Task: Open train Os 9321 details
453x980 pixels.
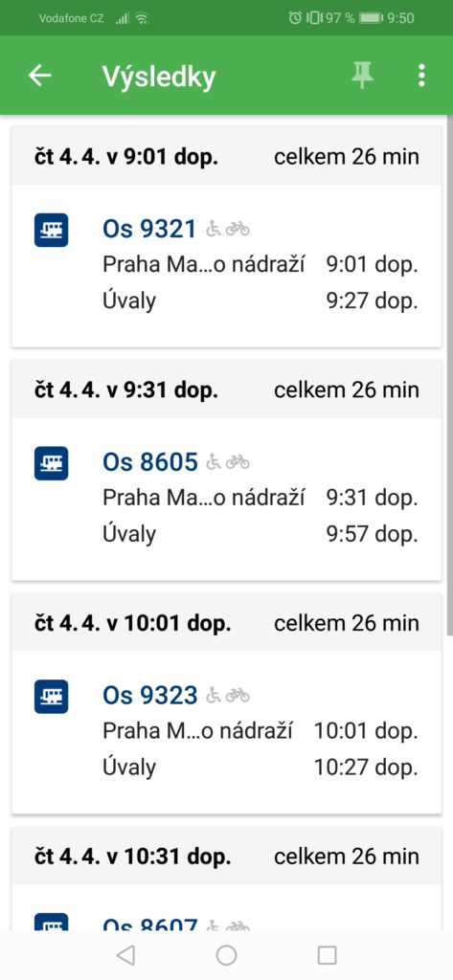Action: (x=150, y=230)
